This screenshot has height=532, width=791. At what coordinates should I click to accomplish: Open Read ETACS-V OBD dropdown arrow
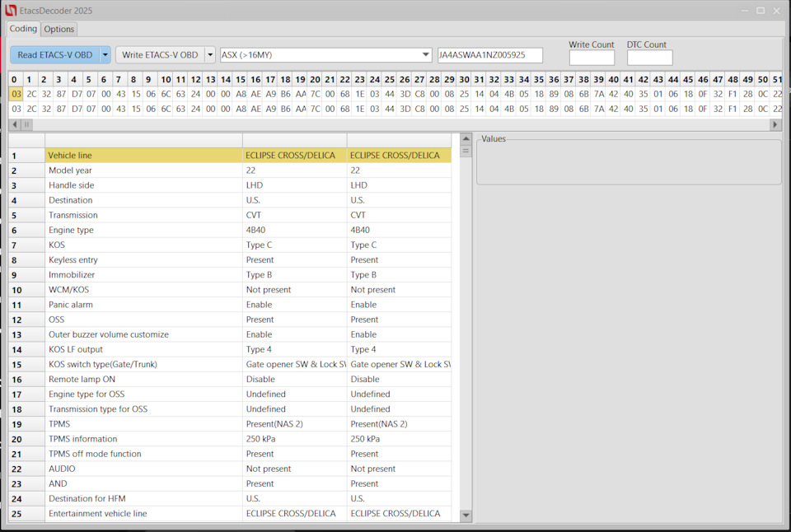[105, 54]
